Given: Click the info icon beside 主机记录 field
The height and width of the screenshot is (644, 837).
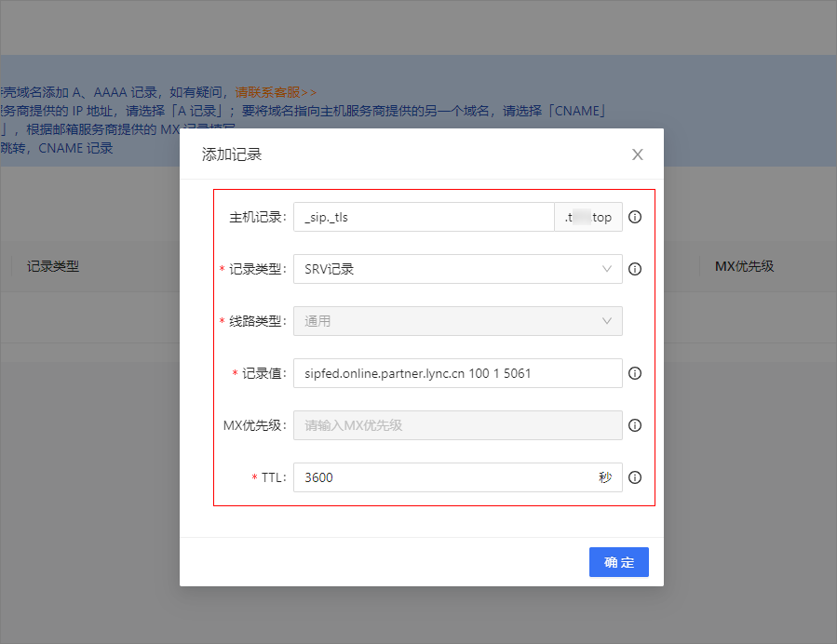Looking at the screenshot, I should [x=635, y=217].
